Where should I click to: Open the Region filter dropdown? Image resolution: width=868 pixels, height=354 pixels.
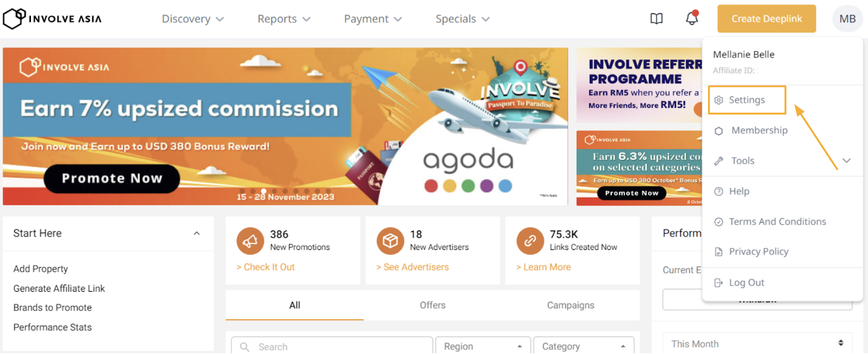(x=479, y=346)
